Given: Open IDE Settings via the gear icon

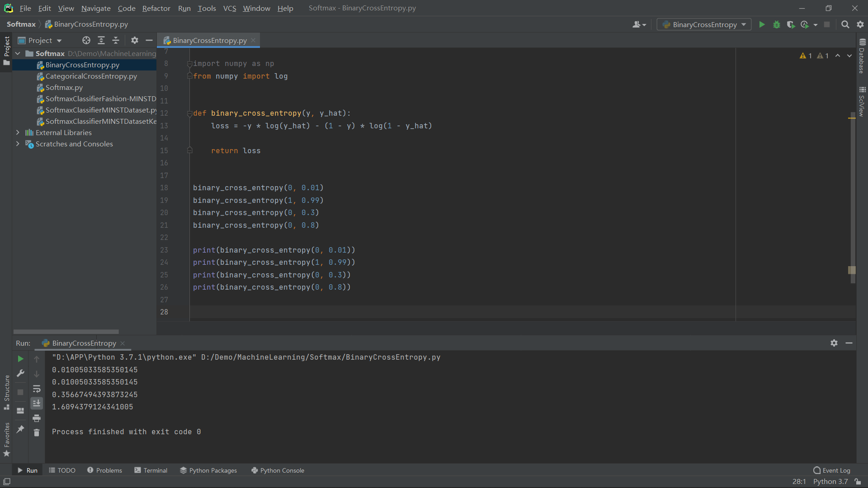Looking at the screenshot, I should pyautogui.click(x=860, y=24).
